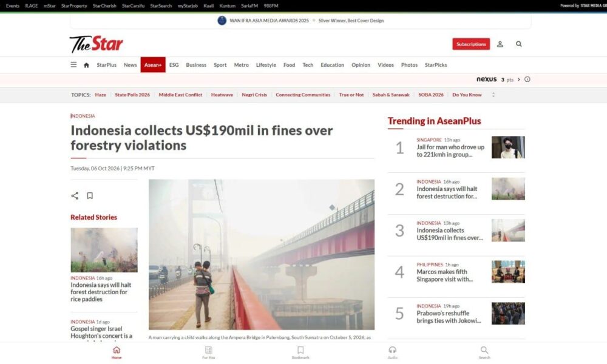
Task: Open the Opinion section
Action: (x=361, y=65)
